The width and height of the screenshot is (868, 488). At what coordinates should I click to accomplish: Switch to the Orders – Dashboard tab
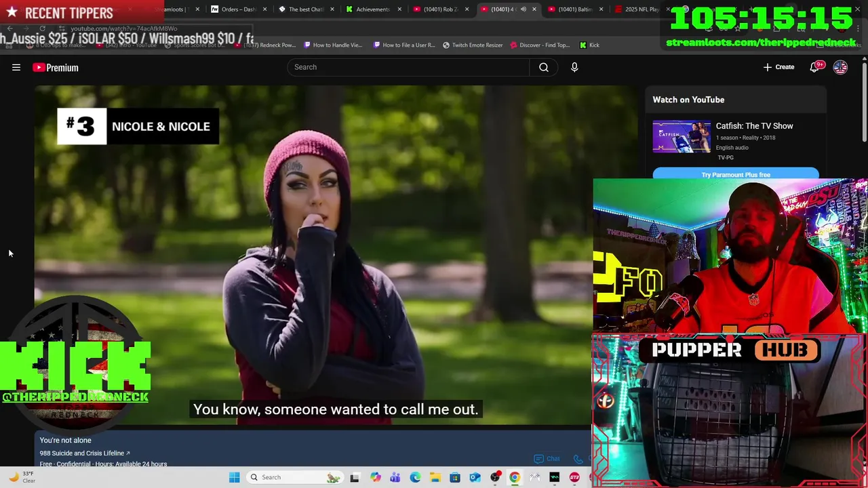[x=237, y=9]
